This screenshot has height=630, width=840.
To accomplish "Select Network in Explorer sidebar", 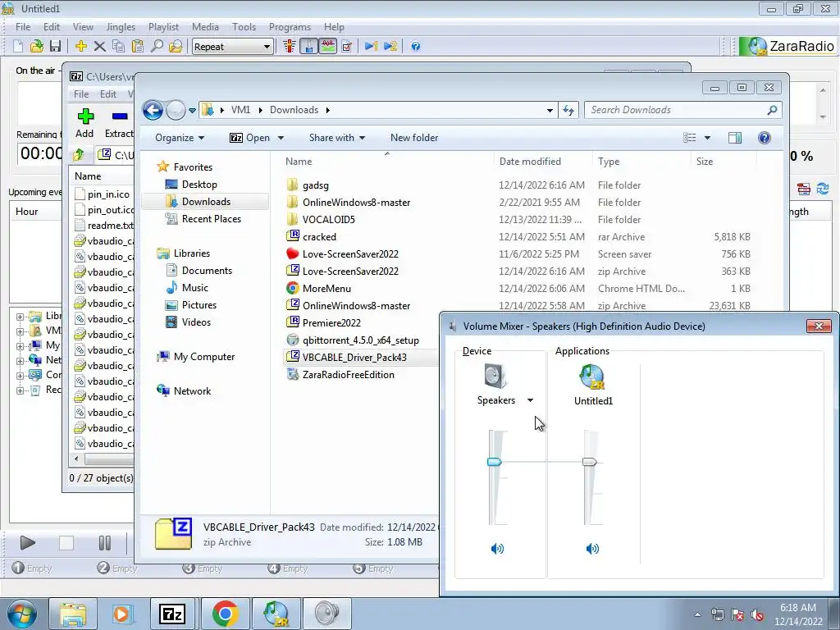I will point(192,391).
